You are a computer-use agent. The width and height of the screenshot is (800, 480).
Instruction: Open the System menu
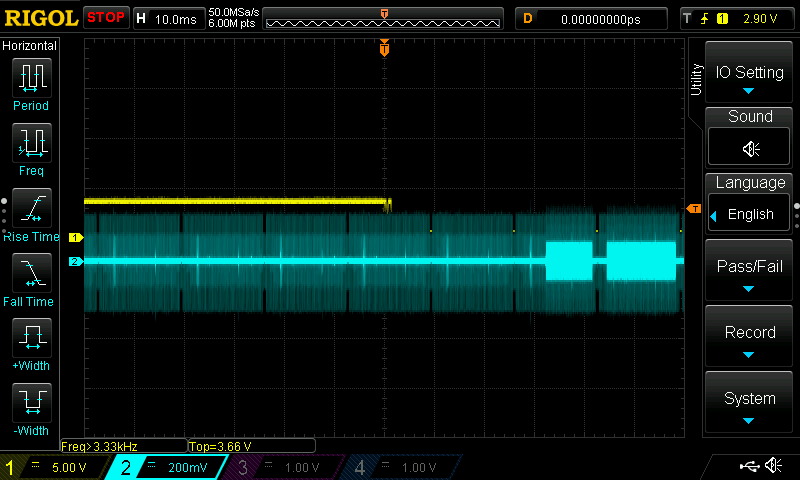tap(750, 402)
